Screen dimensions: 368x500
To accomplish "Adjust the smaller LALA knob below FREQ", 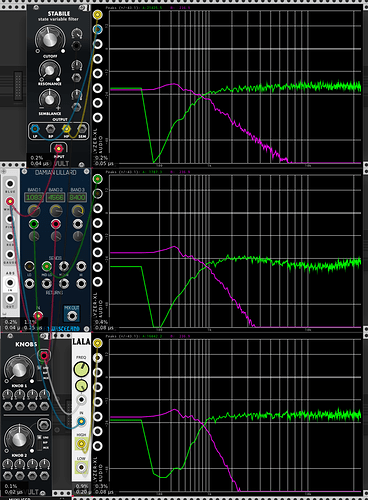I will (x=81, y=385).
